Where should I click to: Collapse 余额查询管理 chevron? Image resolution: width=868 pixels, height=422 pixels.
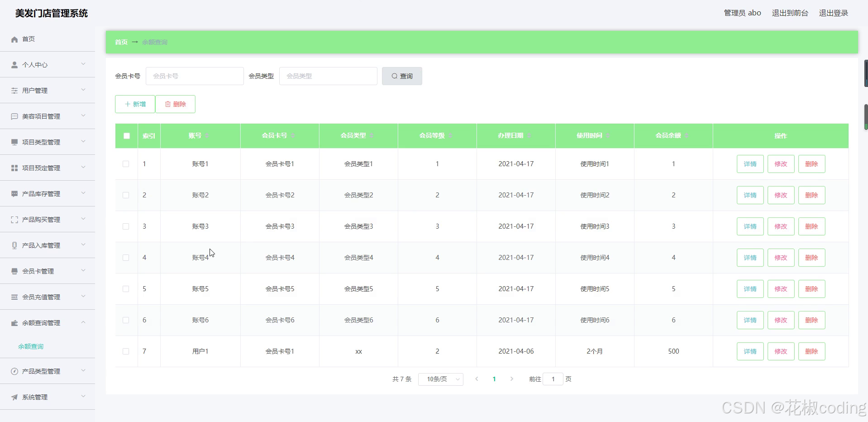(83, 322)
